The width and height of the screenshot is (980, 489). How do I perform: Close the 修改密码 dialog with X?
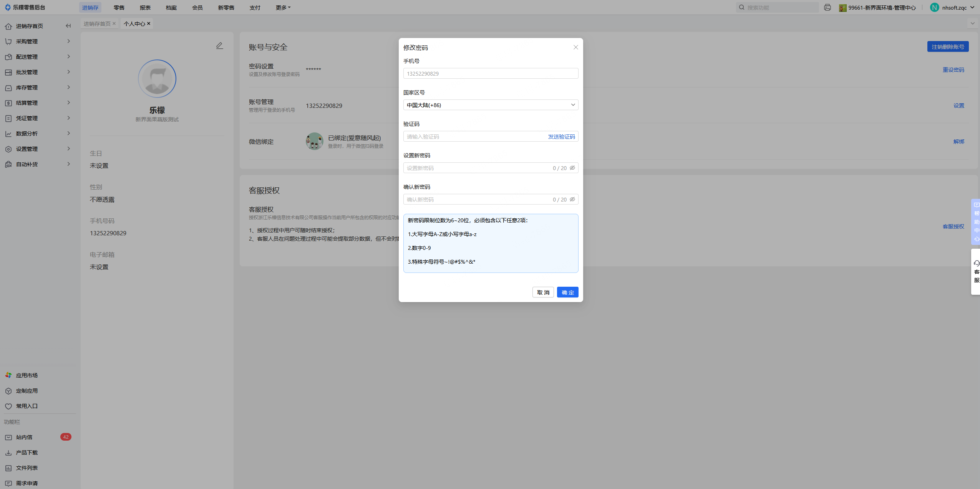click(575, 47)
